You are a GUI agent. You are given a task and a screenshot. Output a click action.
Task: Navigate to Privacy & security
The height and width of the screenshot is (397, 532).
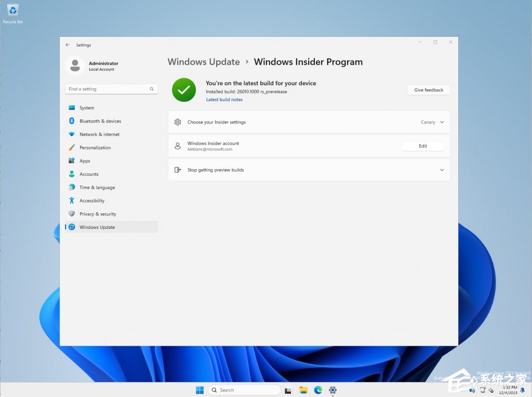tap(98, 214)
